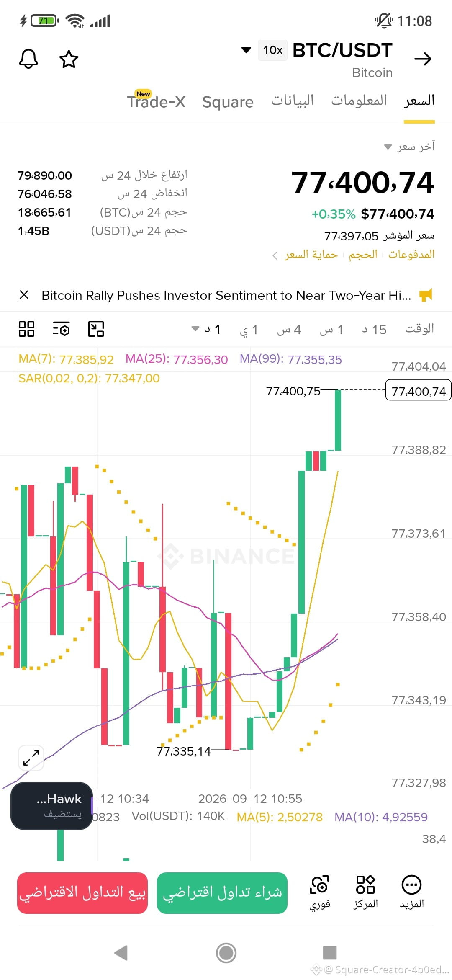Tap the chart drawing mode icon

point(96,329)
